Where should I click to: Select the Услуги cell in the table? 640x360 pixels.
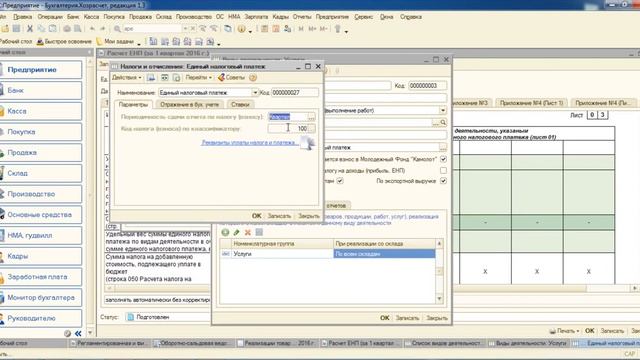point(282,254)
